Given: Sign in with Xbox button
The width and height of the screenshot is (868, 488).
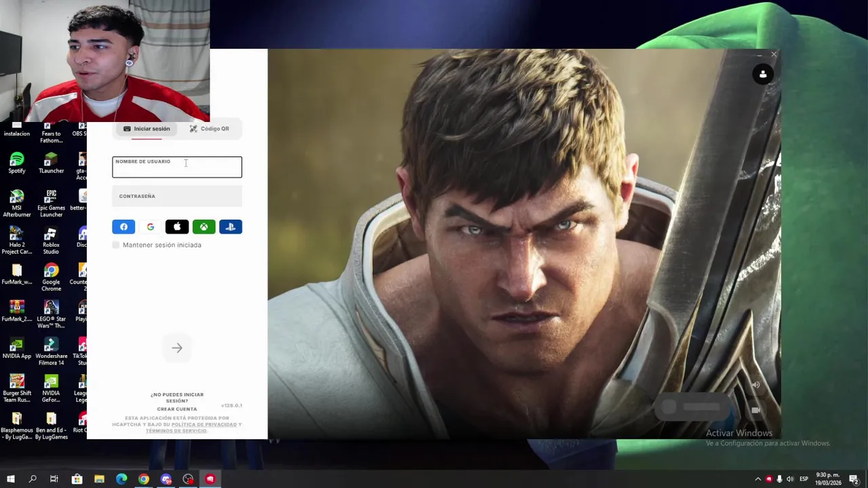Looking at the screenshot, I should point(203,227).
